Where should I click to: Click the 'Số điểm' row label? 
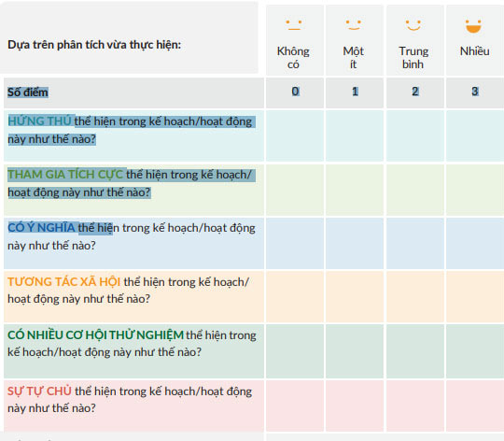28,92
